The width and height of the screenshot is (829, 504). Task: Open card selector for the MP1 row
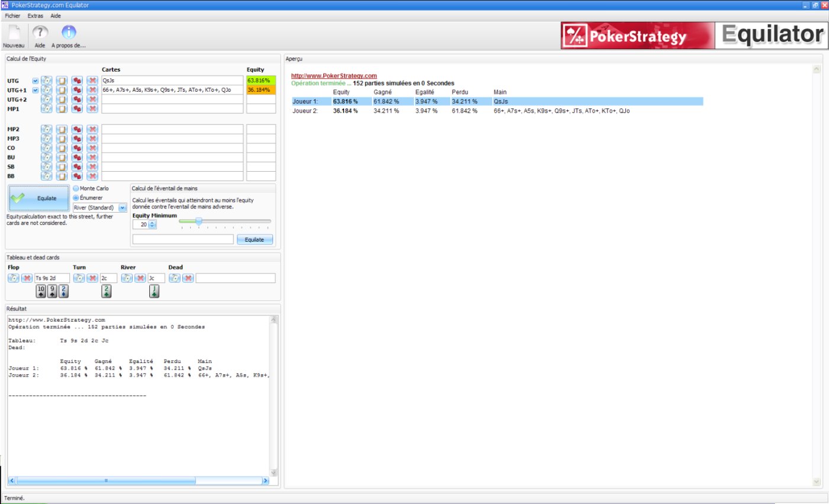point(46,109)
